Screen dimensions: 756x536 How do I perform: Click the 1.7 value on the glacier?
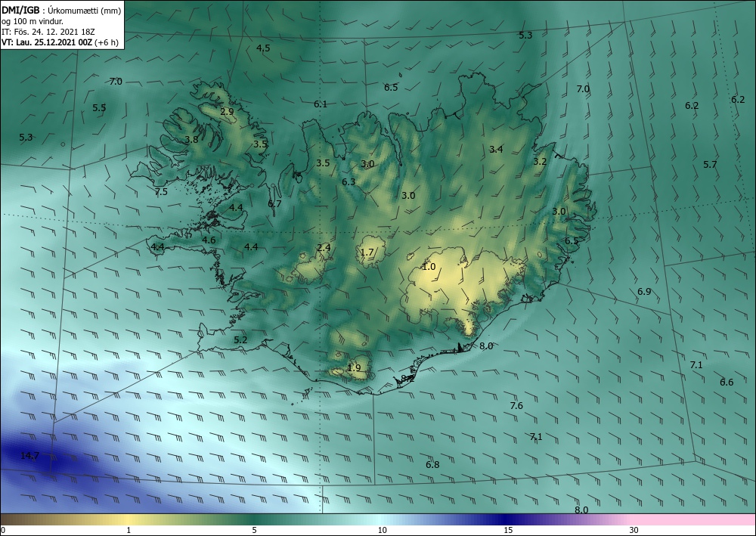[367, 253]
